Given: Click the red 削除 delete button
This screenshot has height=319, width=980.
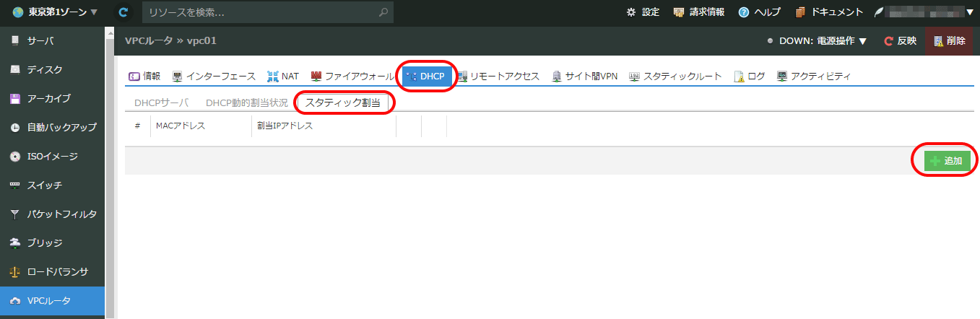Looking at the screenshot, I should [949, 41].
